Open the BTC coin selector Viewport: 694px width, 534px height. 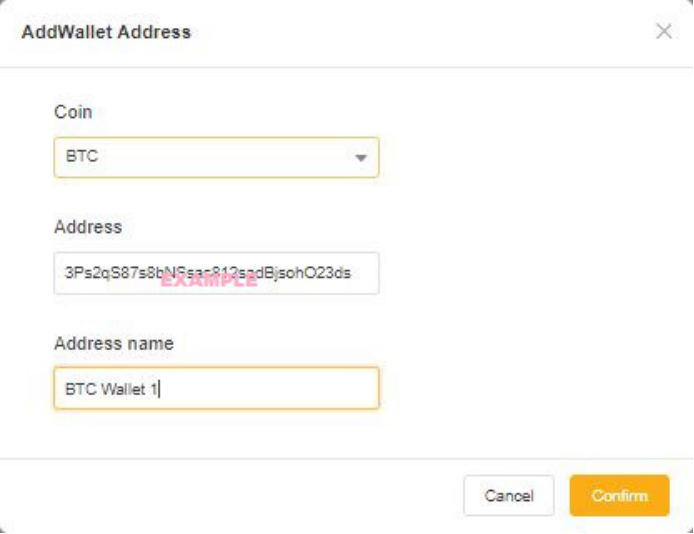[216, 158]
